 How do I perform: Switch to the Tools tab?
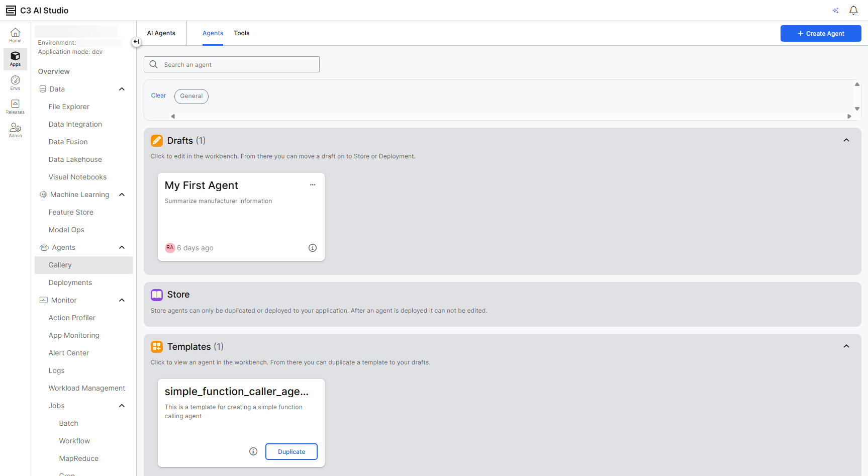tap(241, 33)
